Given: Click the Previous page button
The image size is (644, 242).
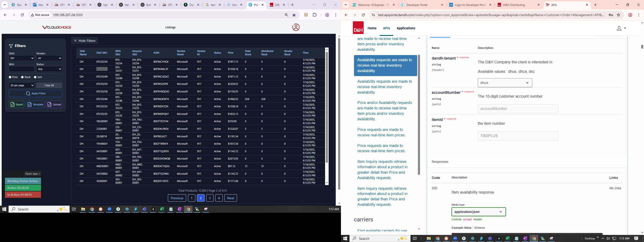Looking at the screenshot, I should point(177,198).
